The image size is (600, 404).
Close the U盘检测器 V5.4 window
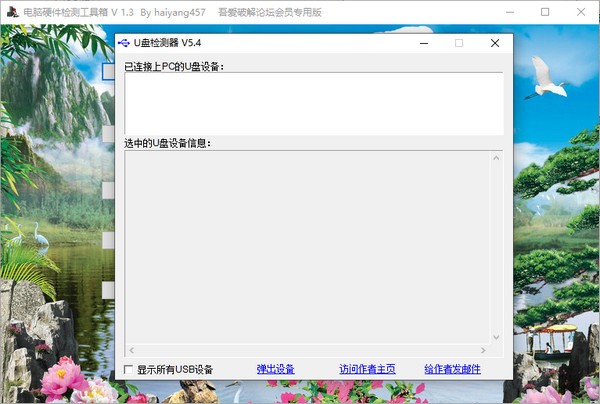[495, 43]
